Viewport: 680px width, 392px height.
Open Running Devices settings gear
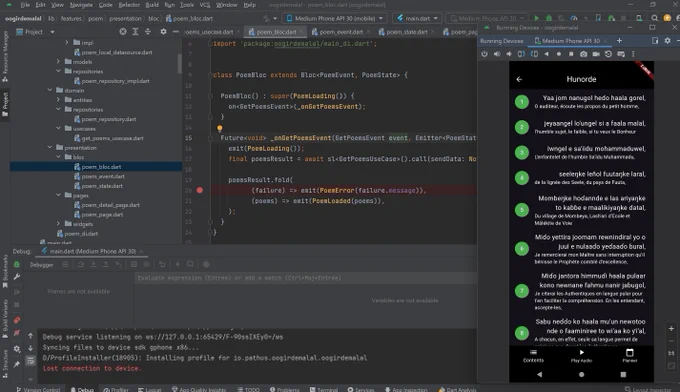pos(667,40)
